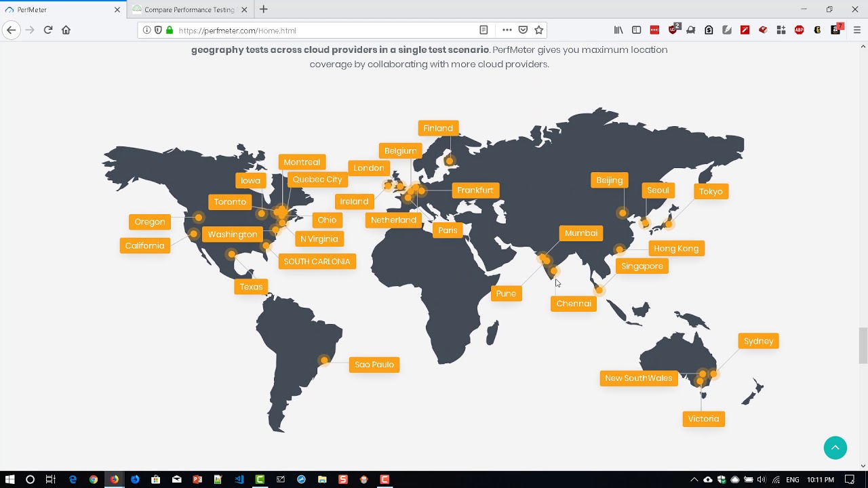Show site information for perfmeter.com
868x488 pixels.
[146, 30]
